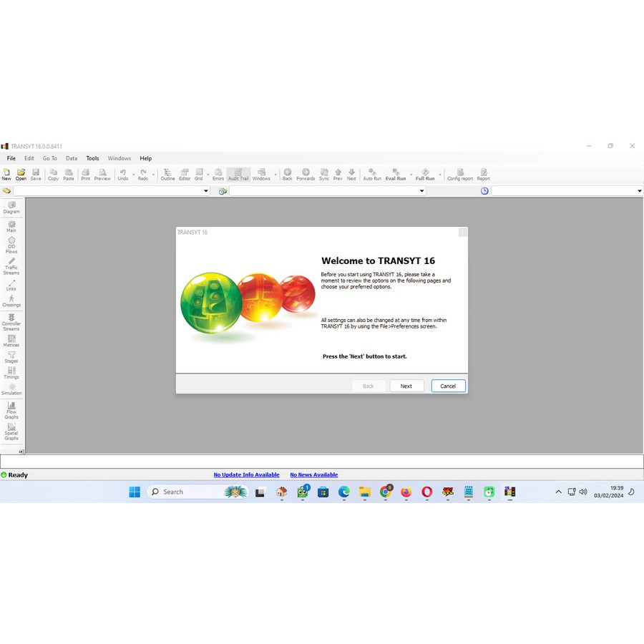
Task: Click Next in the Welcome dialog
Action: click(x=406, y=386)
